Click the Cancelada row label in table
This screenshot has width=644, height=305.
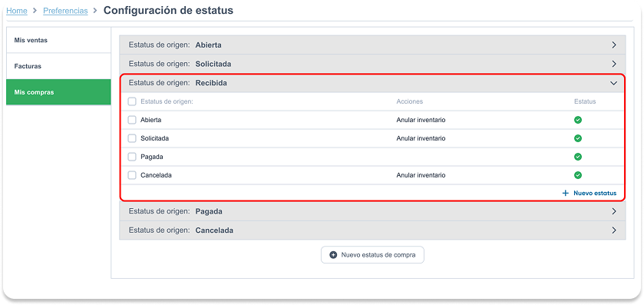(156, 175)
